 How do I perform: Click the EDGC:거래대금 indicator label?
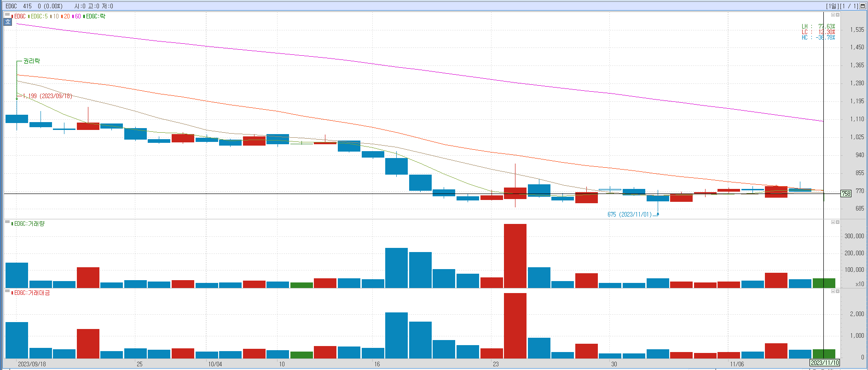click(32, 293)
